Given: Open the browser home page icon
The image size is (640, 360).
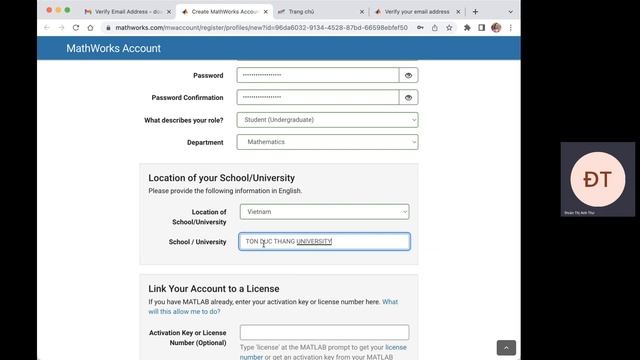Looking at the screenshot, I should coord(90,28).
